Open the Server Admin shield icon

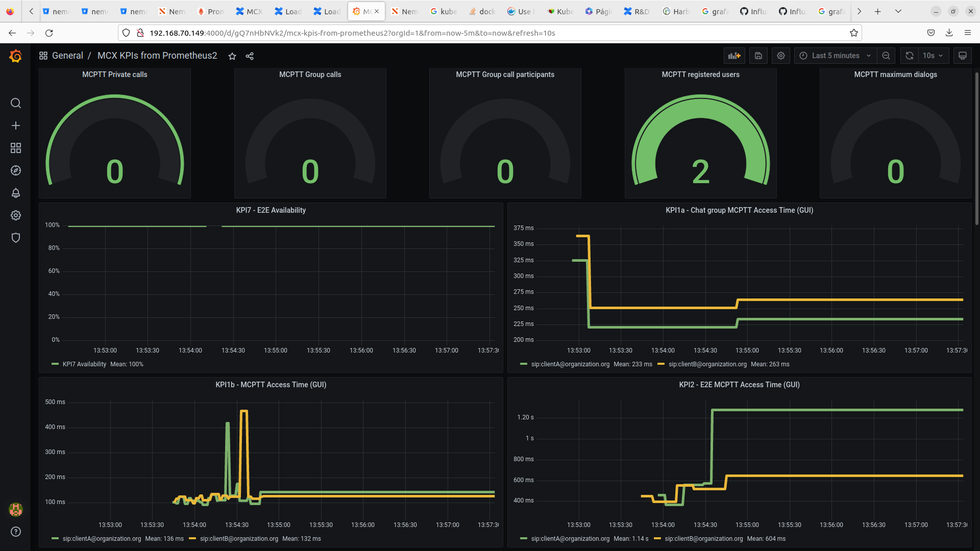tap(16, 238)
